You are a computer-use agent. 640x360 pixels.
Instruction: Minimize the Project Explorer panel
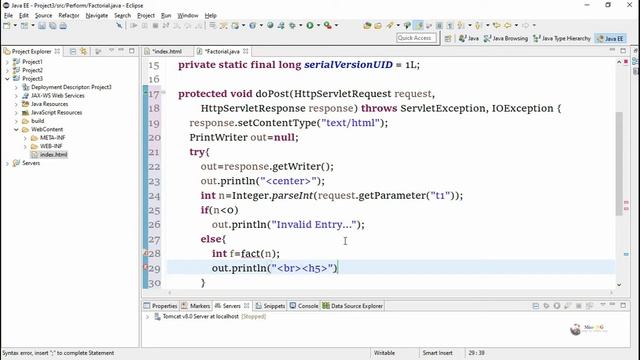[x=121, y=51]
